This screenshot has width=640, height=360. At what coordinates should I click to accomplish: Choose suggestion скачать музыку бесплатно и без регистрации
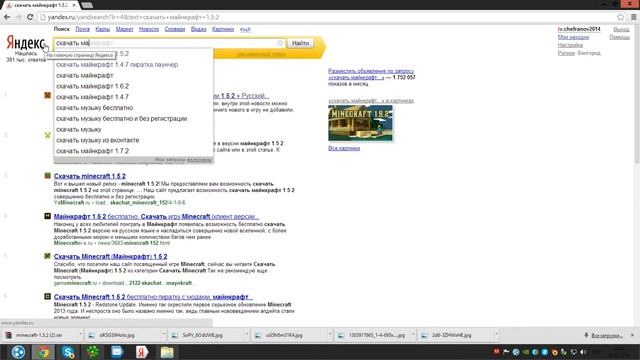point(133,118)
